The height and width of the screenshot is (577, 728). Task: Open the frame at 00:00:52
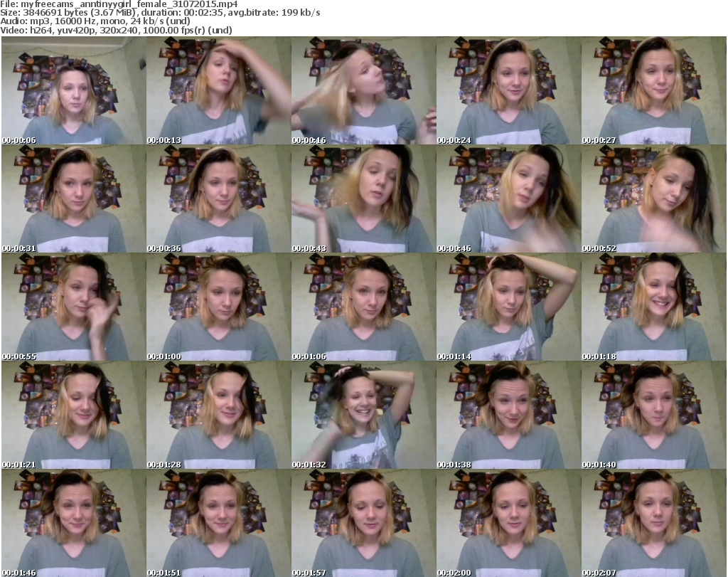pyautogui.click(x=654, y=198)
